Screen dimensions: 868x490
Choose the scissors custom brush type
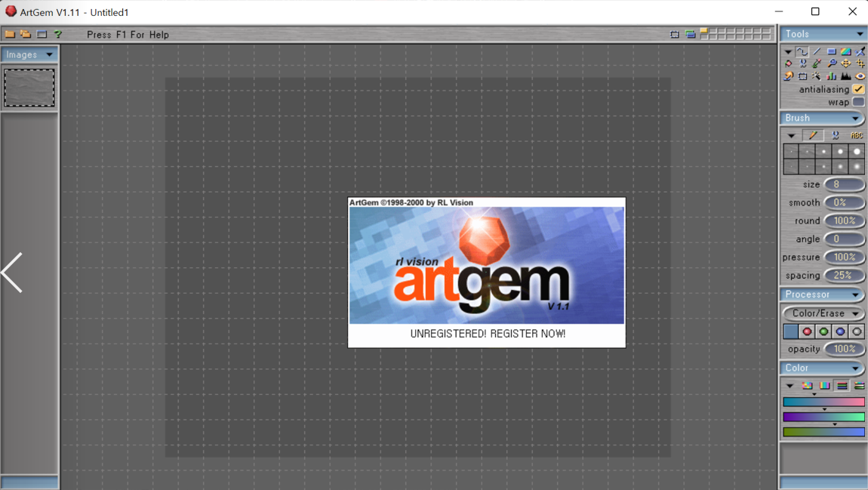tap(836, 135)
